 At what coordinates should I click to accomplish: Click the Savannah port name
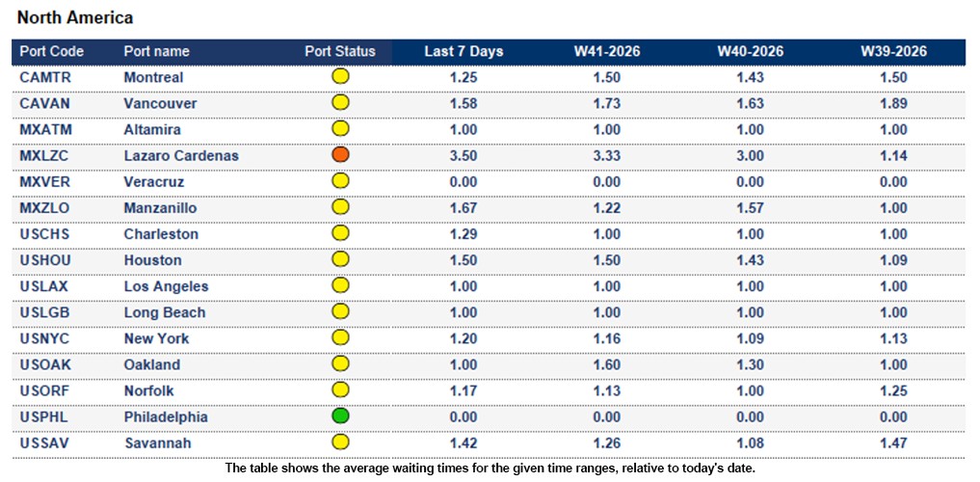[157, 443]
